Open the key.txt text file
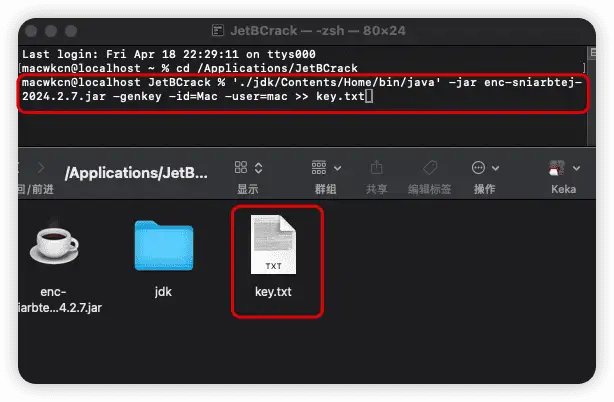 point(274,245)
